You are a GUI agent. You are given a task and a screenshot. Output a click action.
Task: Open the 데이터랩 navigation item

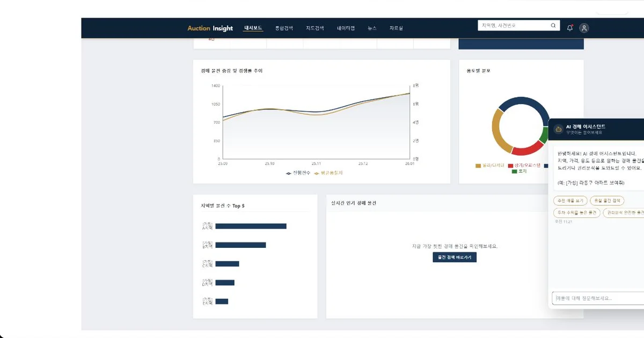346,28
